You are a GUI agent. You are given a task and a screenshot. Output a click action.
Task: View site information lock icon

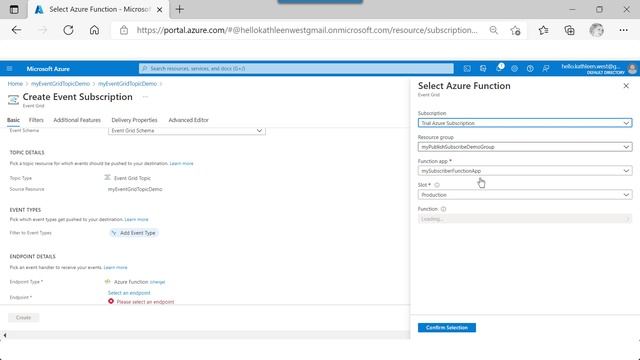click(124, 30)
